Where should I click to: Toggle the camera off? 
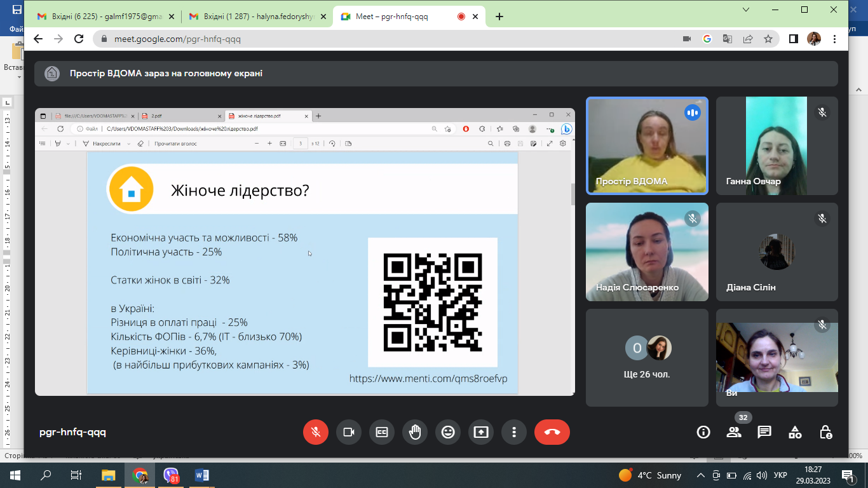349,432
